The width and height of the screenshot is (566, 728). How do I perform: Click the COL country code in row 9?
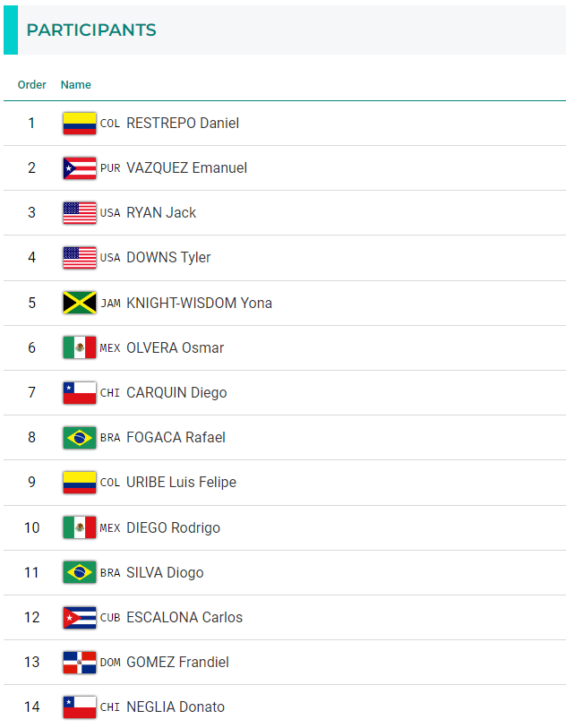click(110, 483)
